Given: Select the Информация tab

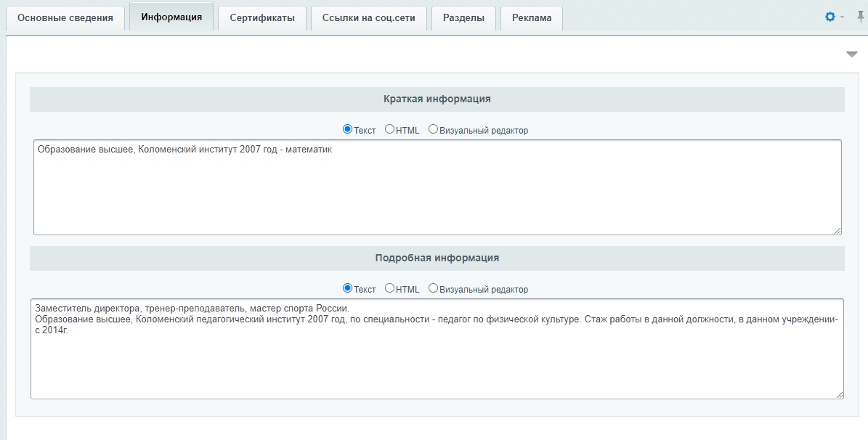Looking at the screenshot, I should coord(171,17).
